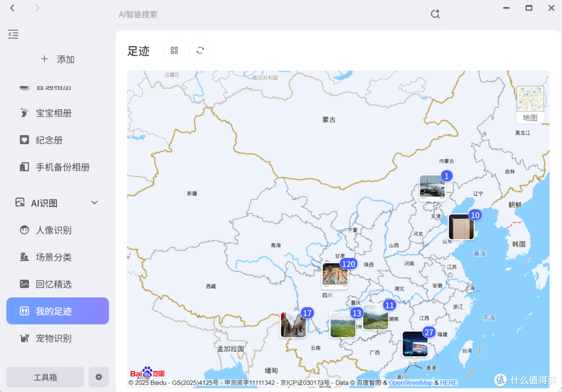Refresh the footprints map
562x392 pixels.
pos(200,50)
